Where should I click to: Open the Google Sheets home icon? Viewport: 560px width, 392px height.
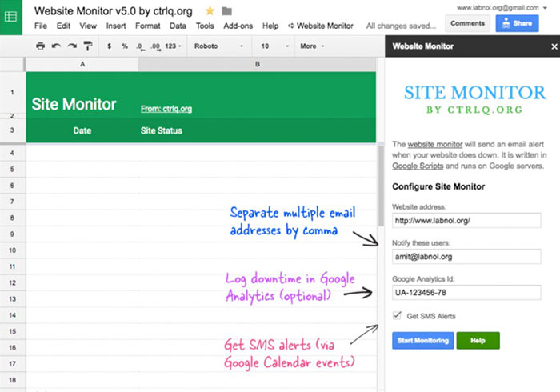click(x=10, y=17)
